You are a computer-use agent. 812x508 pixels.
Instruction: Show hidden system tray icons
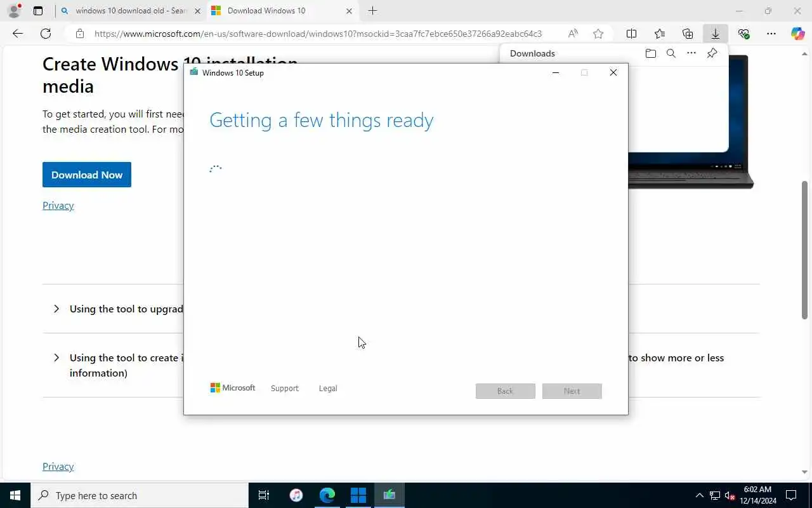[x=700, y=495]
